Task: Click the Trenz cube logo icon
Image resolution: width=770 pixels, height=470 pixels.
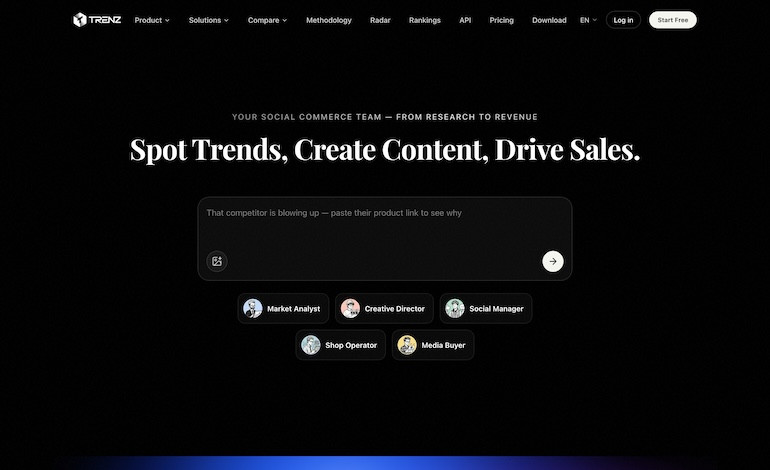Action: tap(80, 20)
